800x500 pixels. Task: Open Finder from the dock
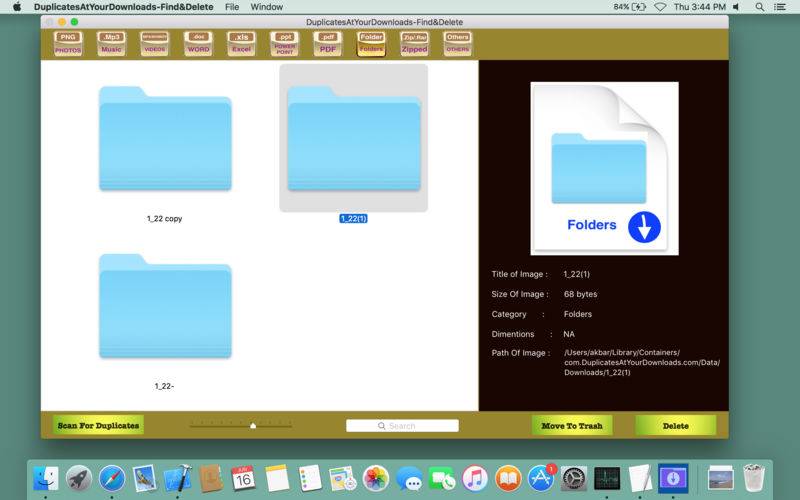click(x=45, y=479)
